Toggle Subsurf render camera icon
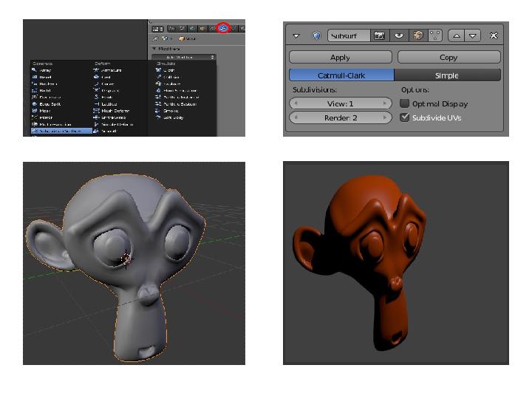 click(380, 35)
